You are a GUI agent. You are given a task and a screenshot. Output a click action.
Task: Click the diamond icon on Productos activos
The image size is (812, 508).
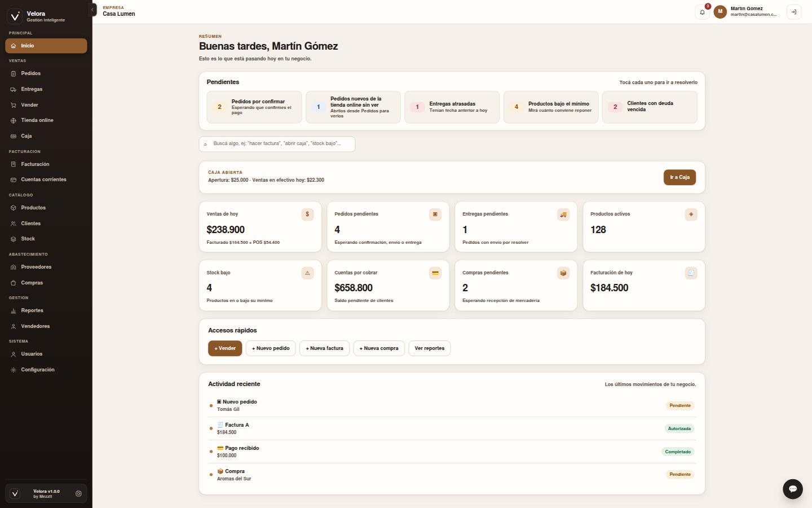point(691,214)
